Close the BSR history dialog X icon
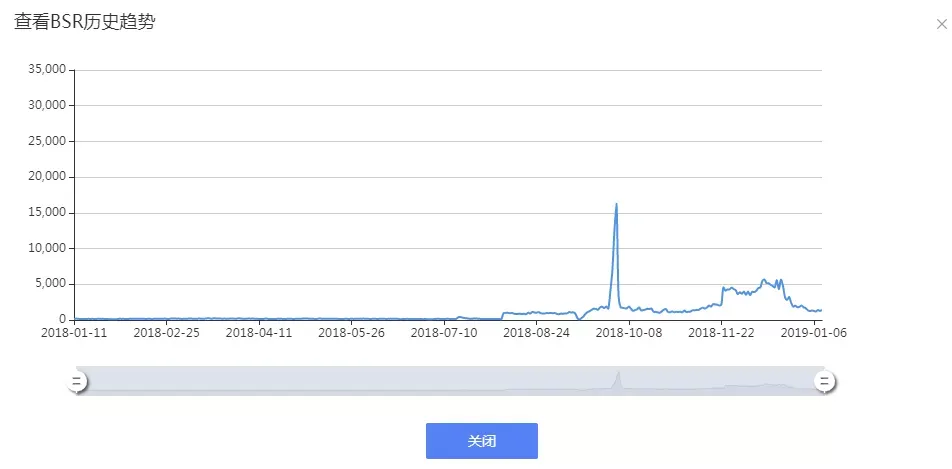The height and width of the screenshot is (469, 952). pyautogui.click(x=941, y=26)
